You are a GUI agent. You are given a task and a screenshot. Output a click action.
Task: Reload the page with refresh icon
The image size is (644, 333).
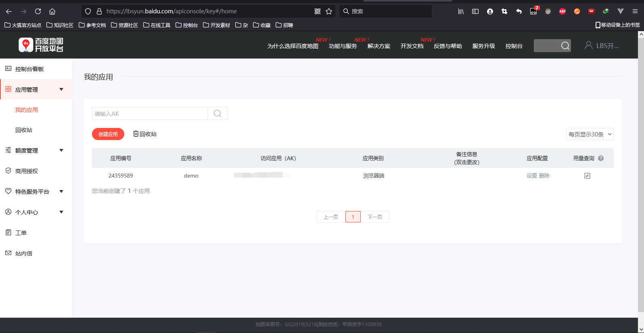coord(38,11)
